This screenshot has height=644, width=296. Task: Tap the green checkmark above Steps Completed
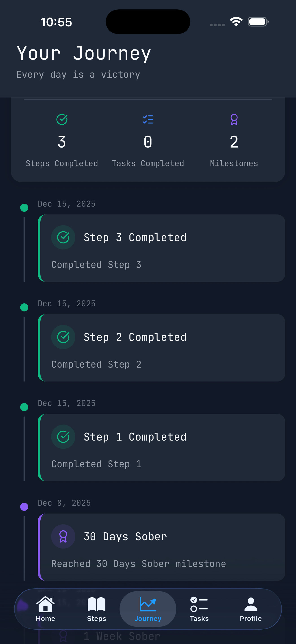62,119
